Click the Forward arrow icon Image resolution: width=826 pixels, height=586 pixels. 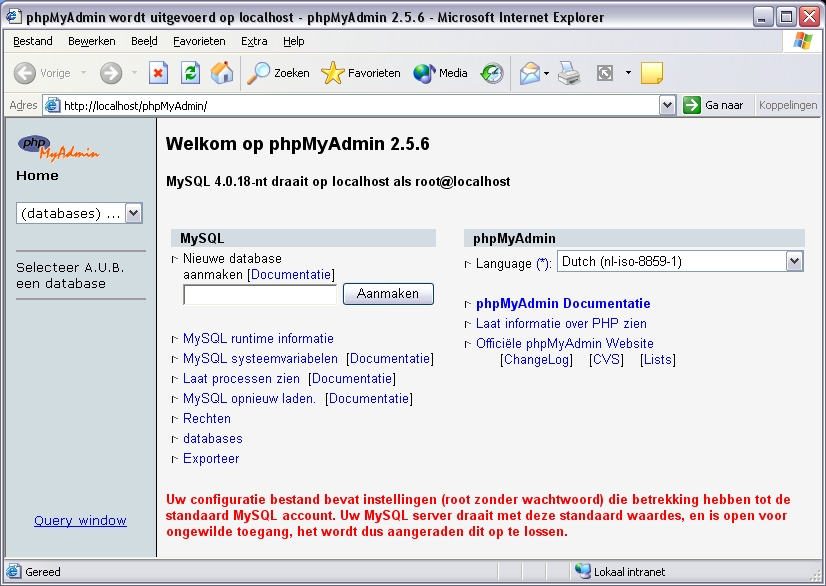[111, 73]
